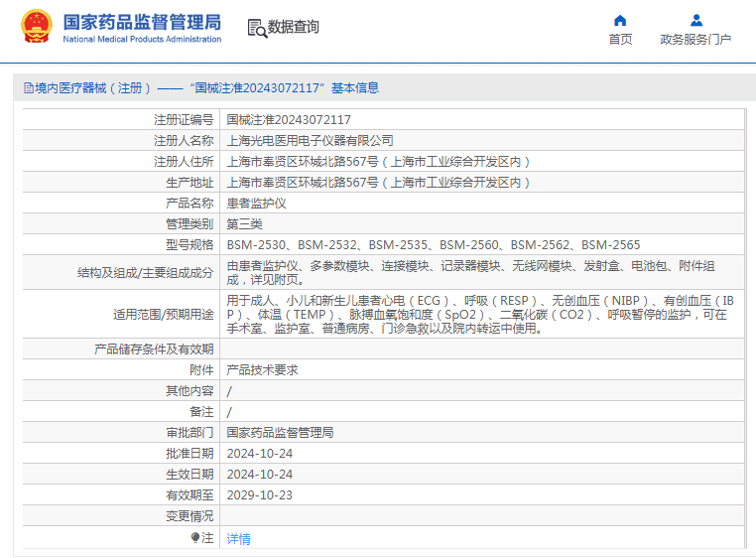Click the 首页 home icon
Screen dimensions: 756x558
pyautogui.click(x=620, y=20)
